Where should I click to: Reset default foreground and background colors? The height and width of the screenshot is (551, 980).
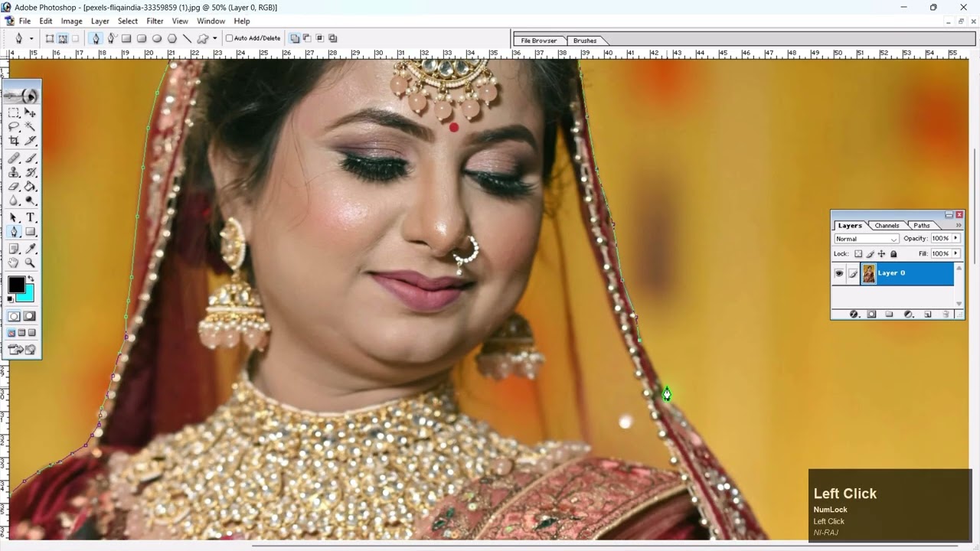tap(11, 301)
